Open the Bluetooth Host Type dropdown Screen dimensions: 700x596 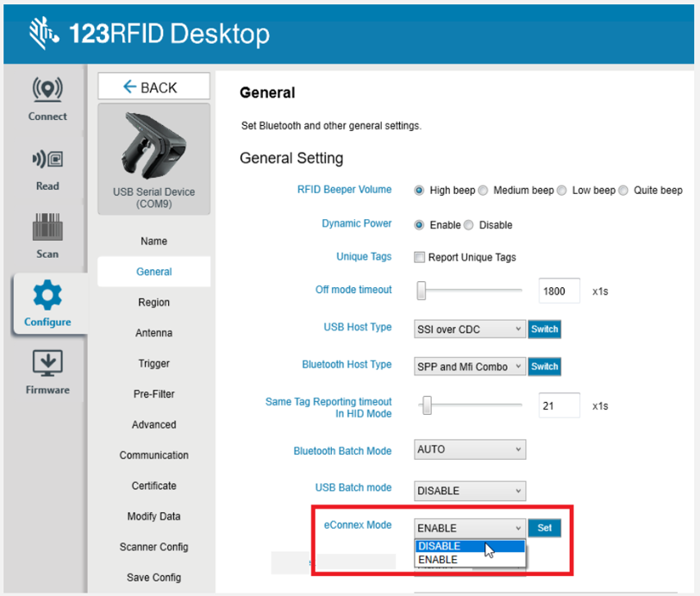(469, 367)
